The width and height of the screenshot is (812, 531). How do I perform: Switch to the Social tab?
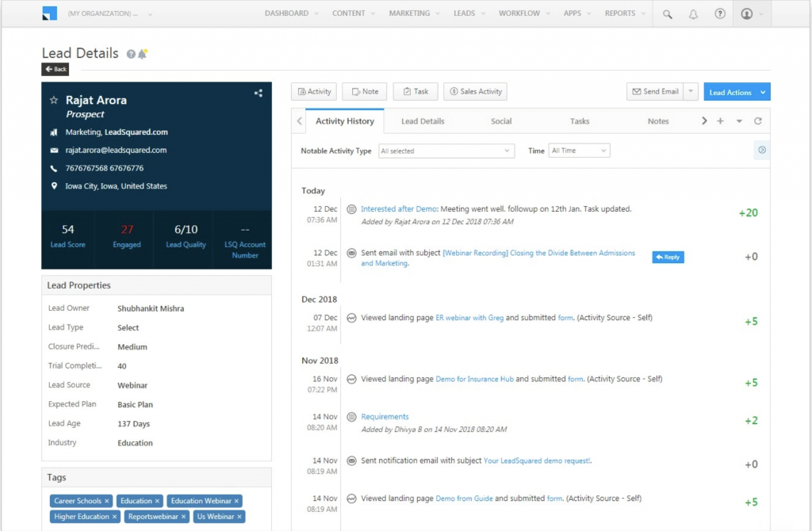pyautogui.click(x=501, y=121)
